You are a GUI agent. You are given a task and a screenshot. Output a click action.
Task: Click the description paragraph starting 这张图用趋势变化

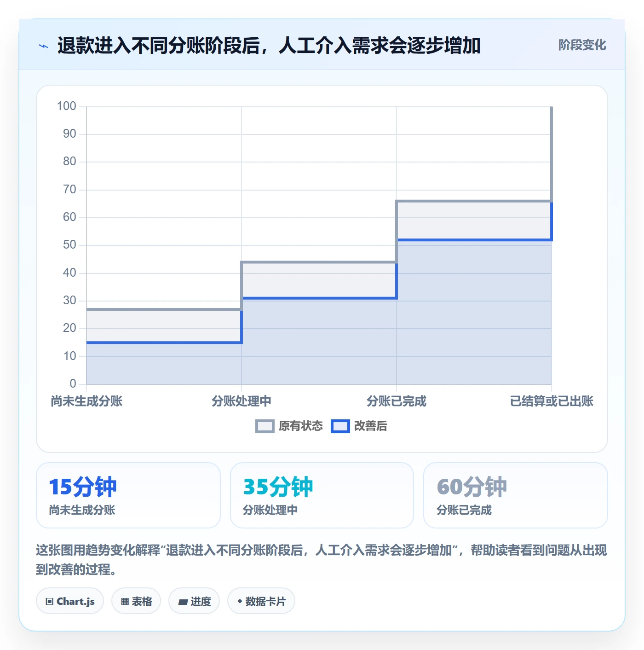tap(322, 560)
